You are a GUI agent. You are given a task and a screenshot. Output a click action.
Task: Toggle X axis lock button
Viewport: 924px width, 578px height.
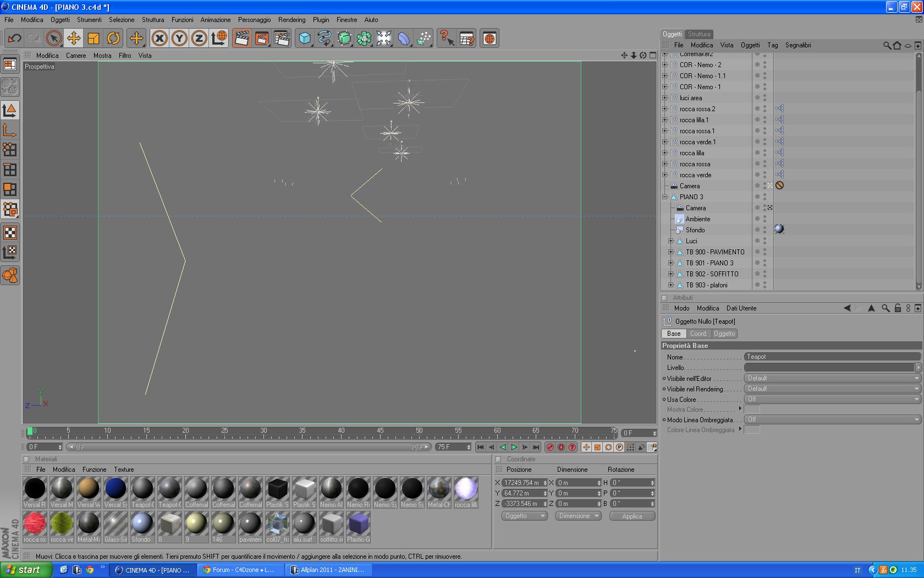pyautogui.click(x=159, y=38)
